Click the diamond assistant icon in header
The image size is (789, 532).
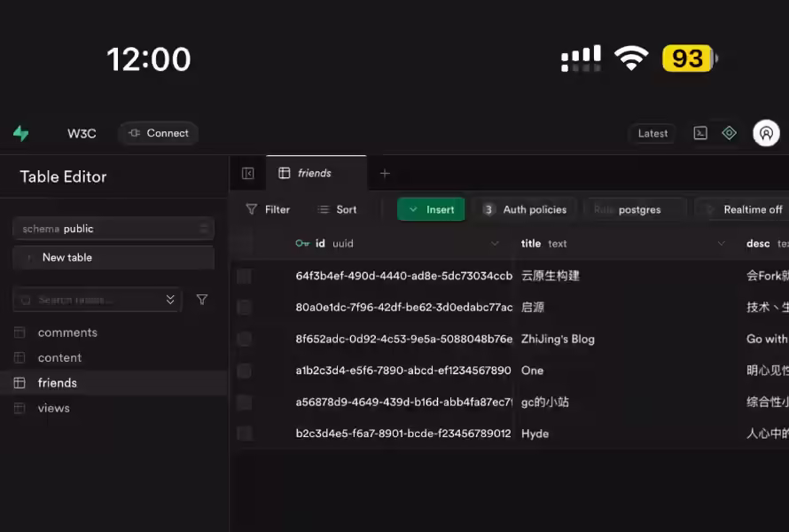point(729,133)
